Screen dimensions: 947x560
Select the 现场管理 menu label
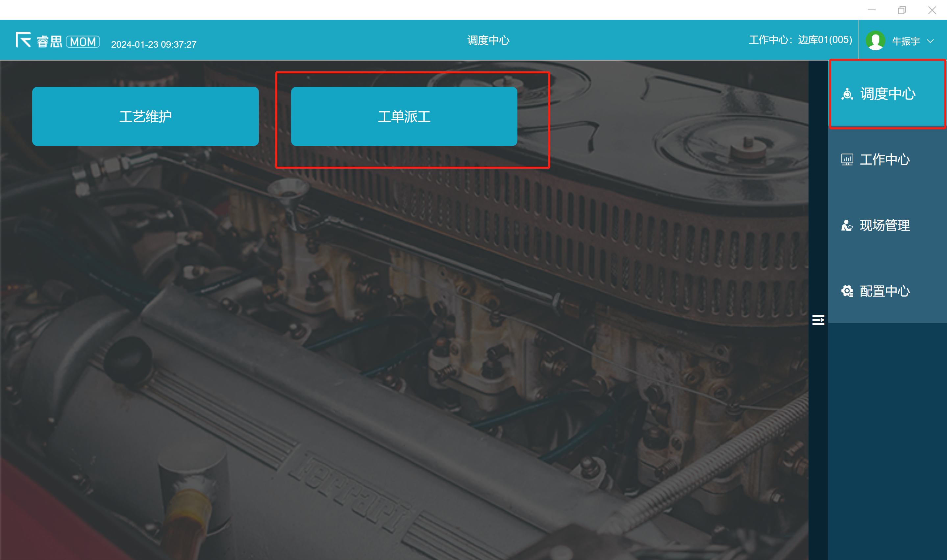[885, 225]
